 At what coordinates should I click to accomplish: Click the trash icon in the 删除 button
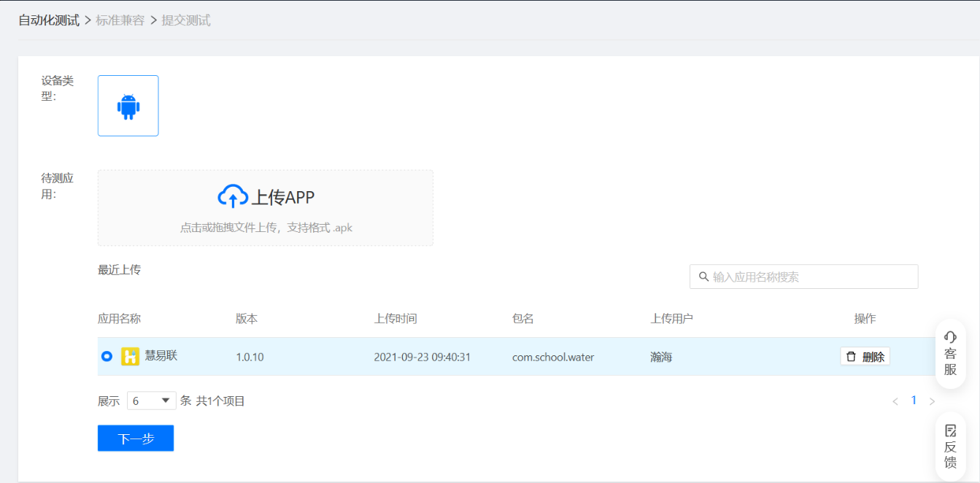[x=851, y=357]
